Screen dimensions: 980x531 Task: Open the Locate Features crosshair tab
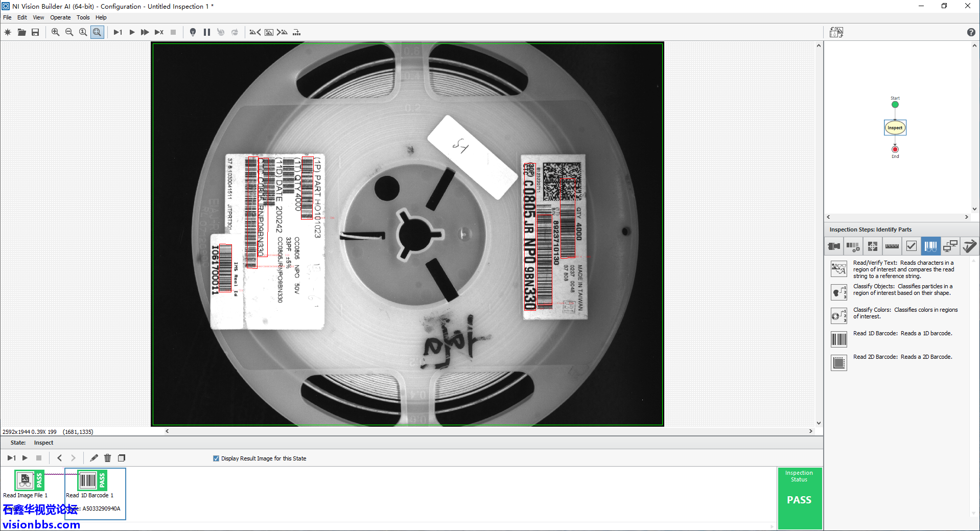pos(872,246)
